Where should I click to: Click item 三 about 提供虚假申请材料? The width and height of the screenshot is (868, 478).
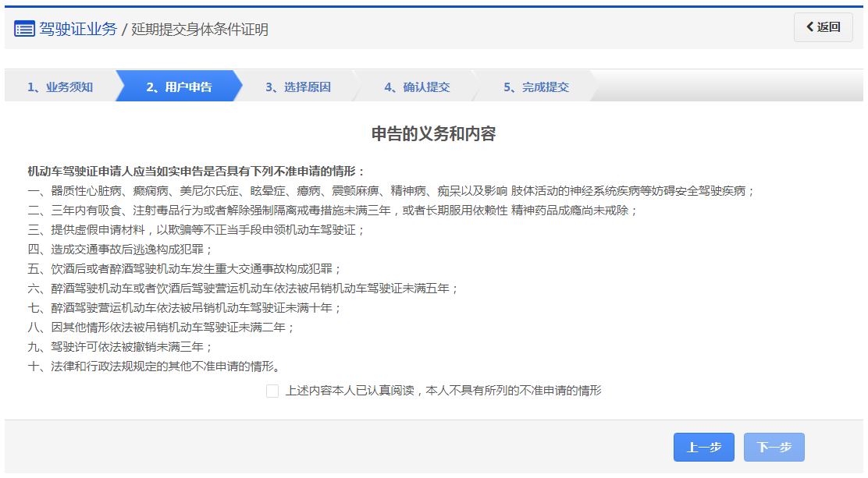[197, 230]
